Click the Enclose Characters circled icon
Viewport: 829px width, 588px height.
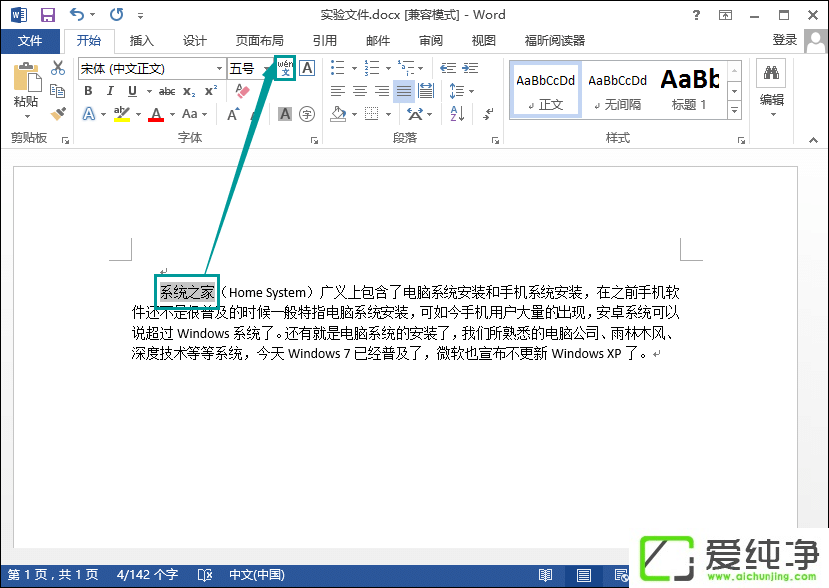coord(307,114)
